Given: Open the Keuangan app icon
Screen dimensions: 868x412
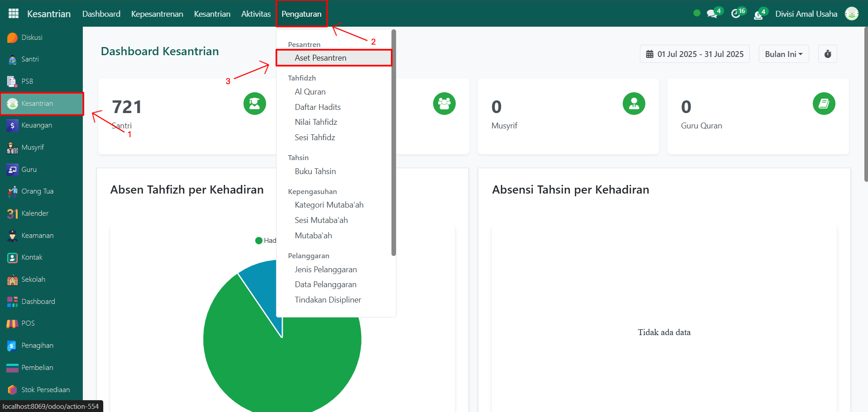Looking at the screenshot, I should point(13,125).
